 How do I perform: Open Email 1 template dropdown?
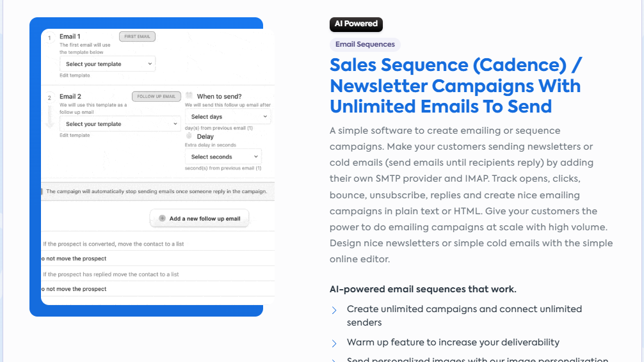click(108, 64)
